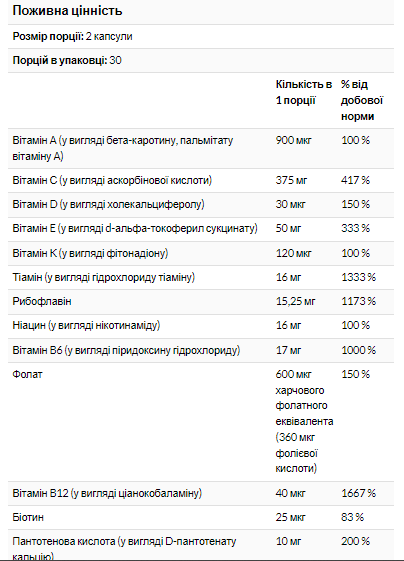
Task: Click the Вітамін B12 1667 % value
Action: 359,493
